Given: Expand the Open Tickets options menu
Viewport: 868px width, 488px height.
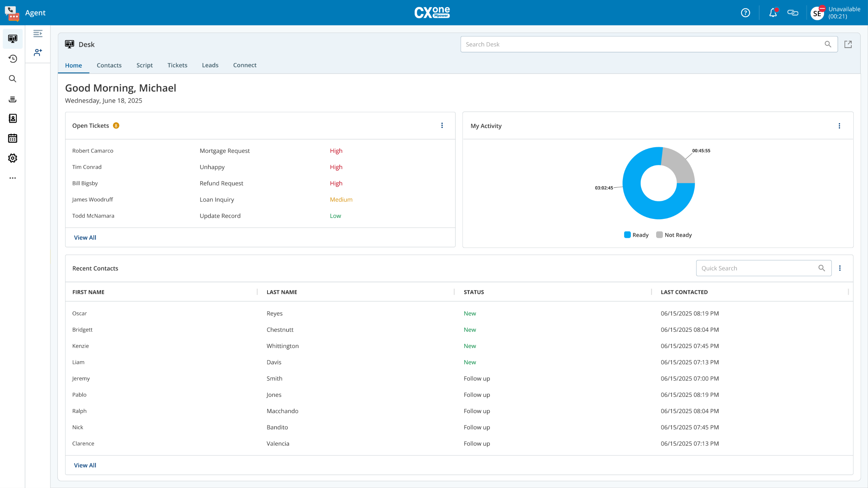Looking at the screenshot, I should (442, 125).
